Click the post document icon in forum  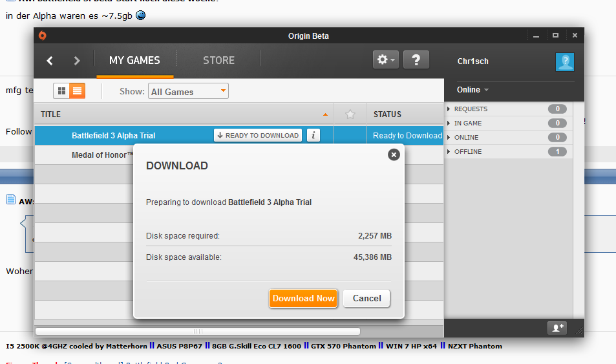tap(11, 200)
